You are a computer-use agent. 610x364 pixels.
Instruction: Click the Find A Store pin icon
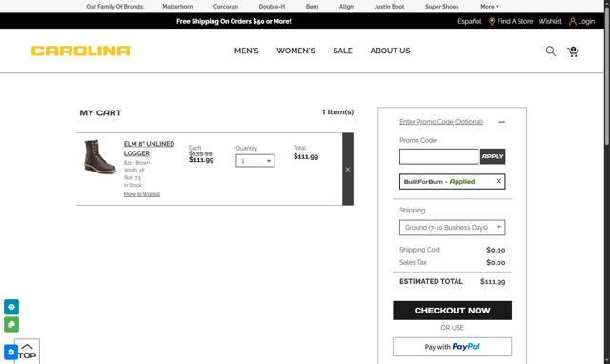492,21
